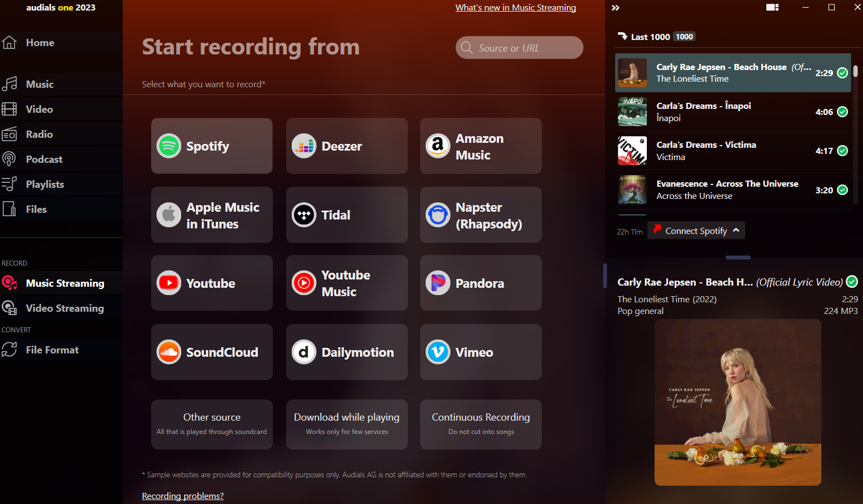
Task: Click the Podcast icon in sidebar
Action: click(x=9, y=159)
